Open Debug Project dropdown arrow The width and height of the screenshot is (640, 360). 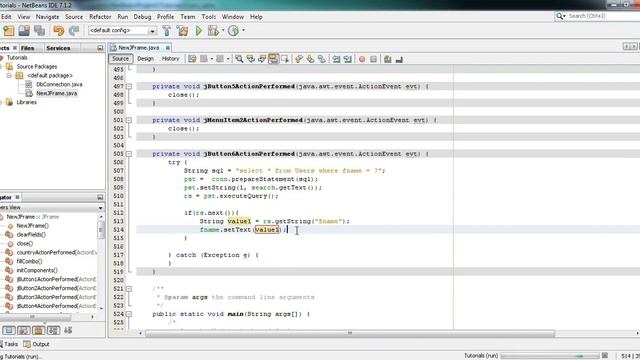tap(223, 31)
